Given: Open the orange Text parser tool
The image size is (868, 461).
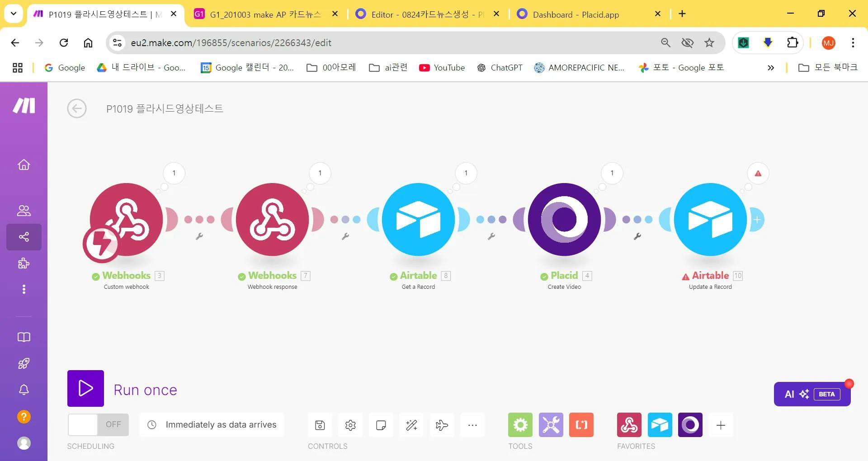Looking at the screenshot, I should click(x=581, y=425).
